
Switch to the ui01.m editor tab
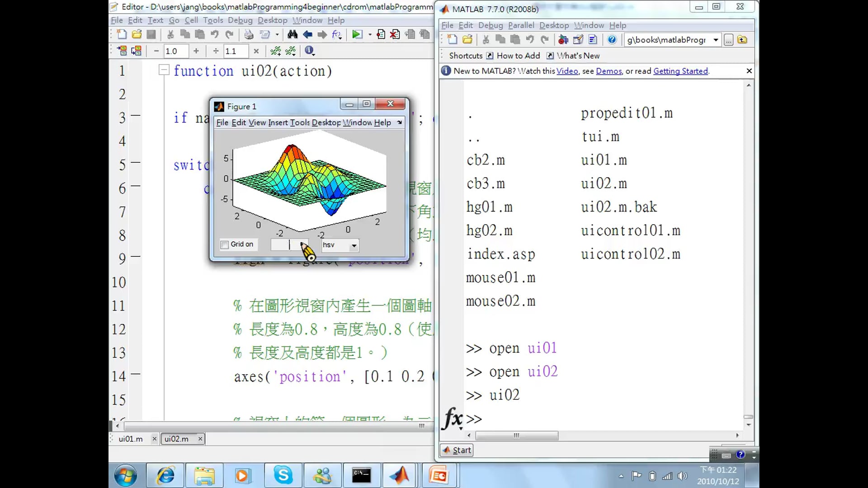[131, 439]
